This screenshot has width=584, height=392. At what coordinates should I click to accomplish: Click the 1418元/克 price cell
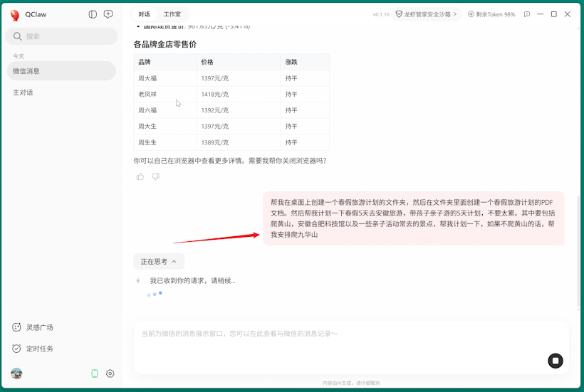(239, 94)
